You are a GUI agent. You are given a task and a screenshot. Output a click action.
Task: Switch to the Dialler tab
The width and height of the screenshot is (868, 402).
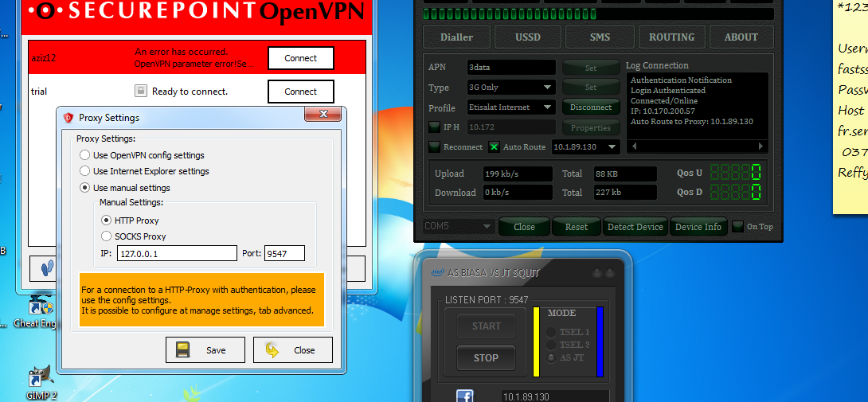pos(457,37)
